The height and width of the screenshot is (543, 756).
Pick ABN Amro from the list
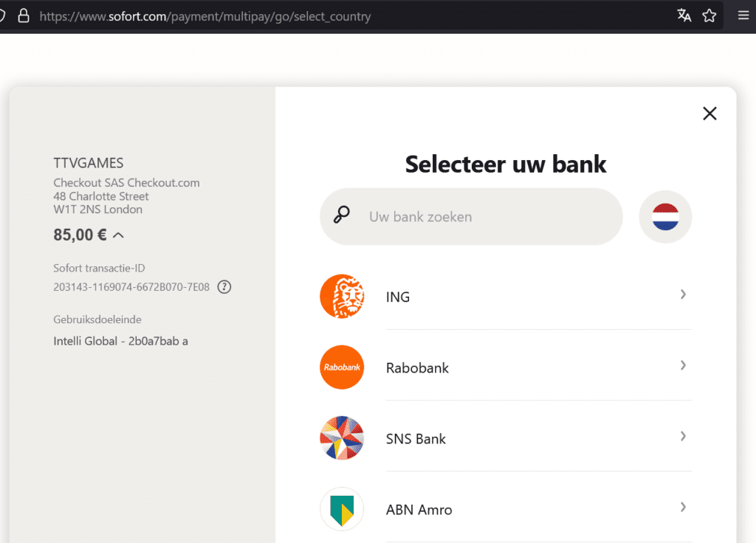point(506,509)
